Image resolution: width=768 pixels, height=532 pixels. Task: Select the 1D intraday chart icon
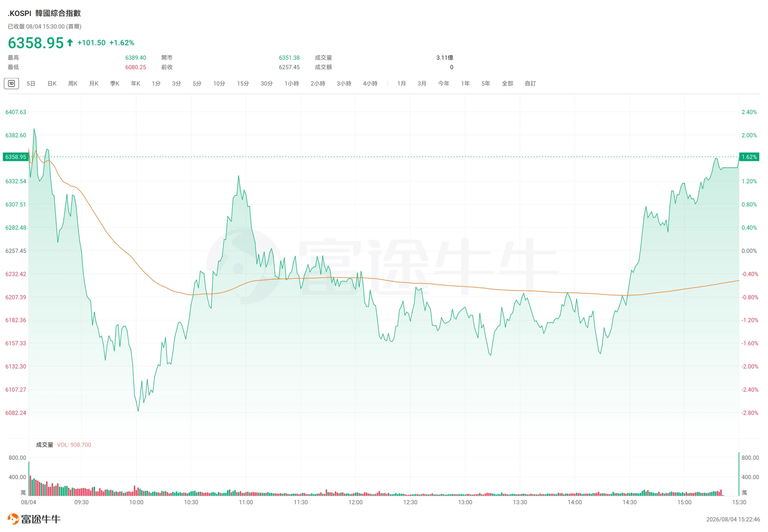[x=11, y=84]
